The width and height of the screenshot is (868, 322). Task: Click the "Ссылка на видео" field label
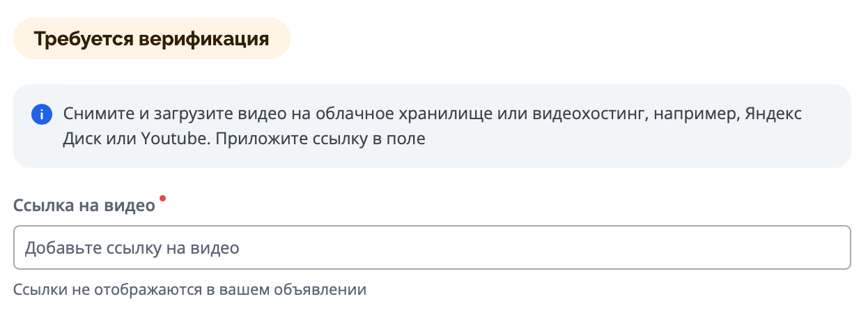click(x=84, y=206)
